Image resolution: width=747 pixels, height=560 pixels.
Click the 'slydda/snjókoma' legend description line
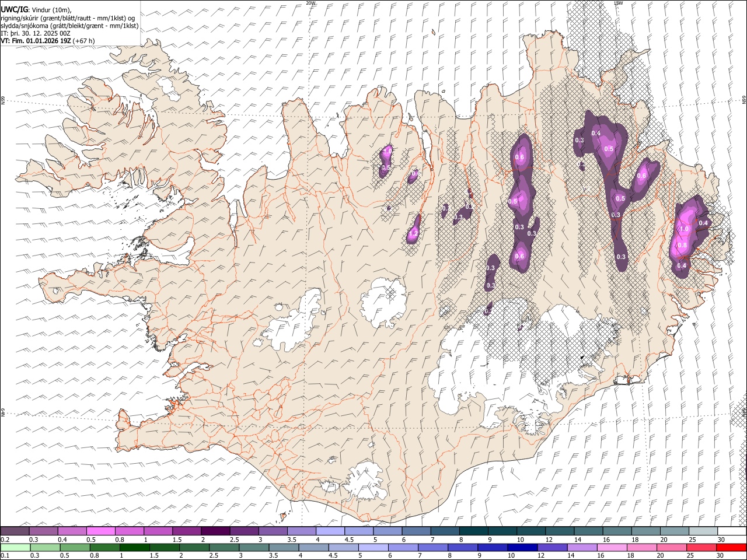[x=69, y=26]
